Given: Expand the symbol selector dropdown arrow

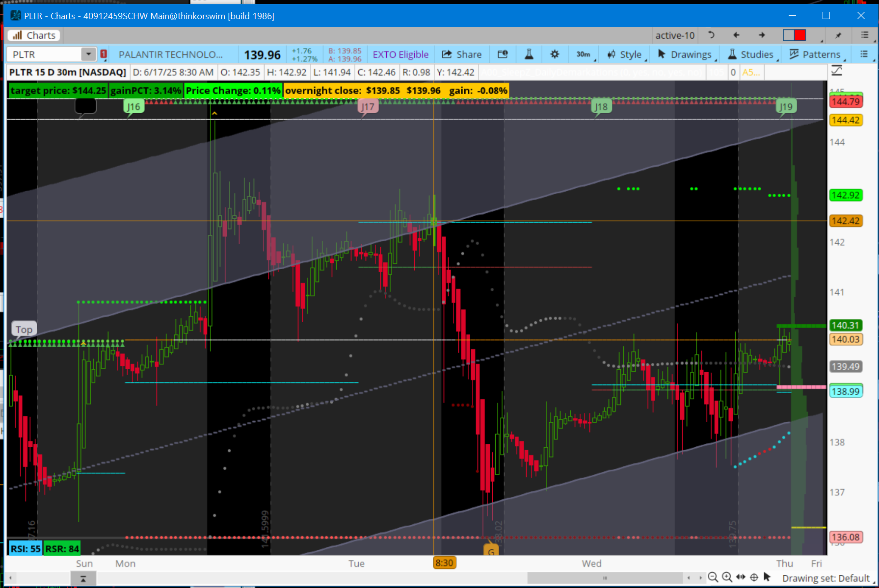Looking at the screenshot, I should coord(88,54).
